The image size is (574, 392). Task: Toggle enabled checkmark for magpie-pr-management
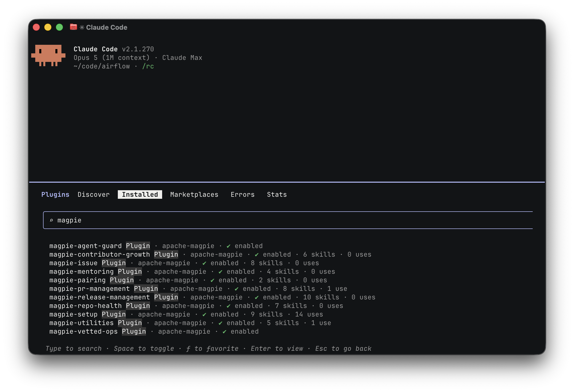tap(237, 289)
